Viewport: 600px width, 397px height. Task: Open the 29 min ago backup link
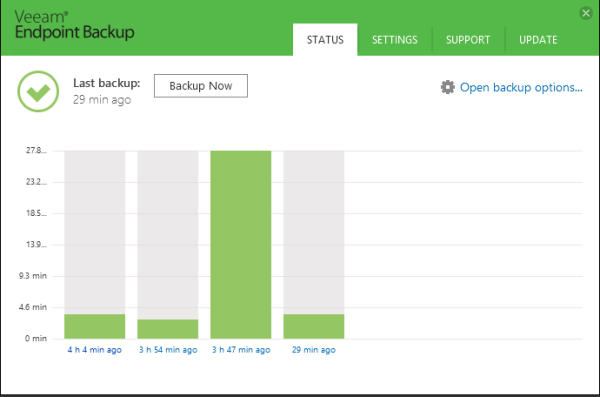(x=314, y=350)
